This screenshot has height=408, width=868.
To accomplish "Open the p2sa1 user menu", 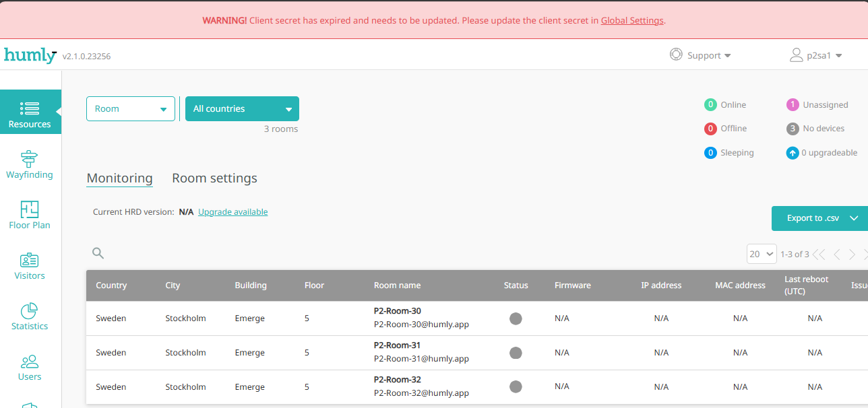I will tap(816, 56).
